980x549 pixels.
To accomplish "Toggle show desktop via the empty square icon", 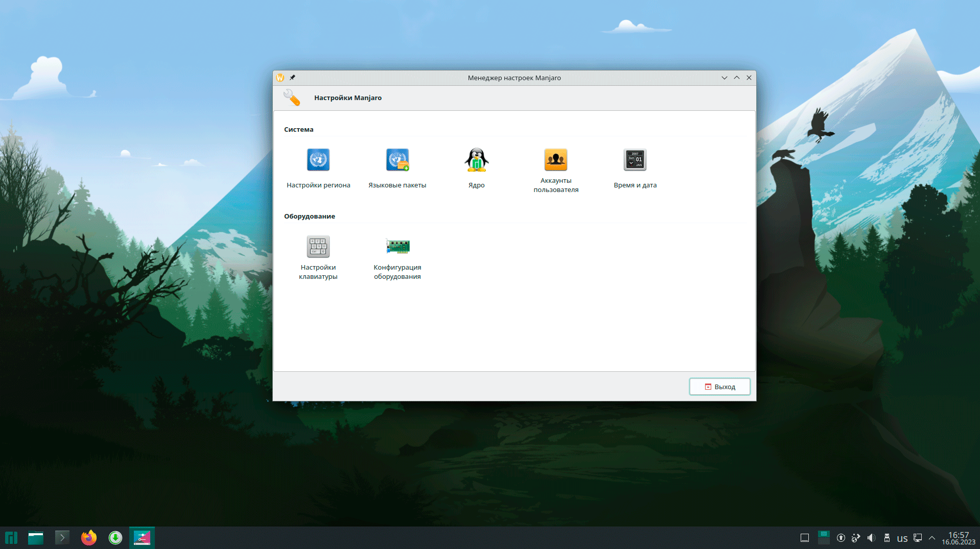I will pyautogui.click(x=805, y=538).
